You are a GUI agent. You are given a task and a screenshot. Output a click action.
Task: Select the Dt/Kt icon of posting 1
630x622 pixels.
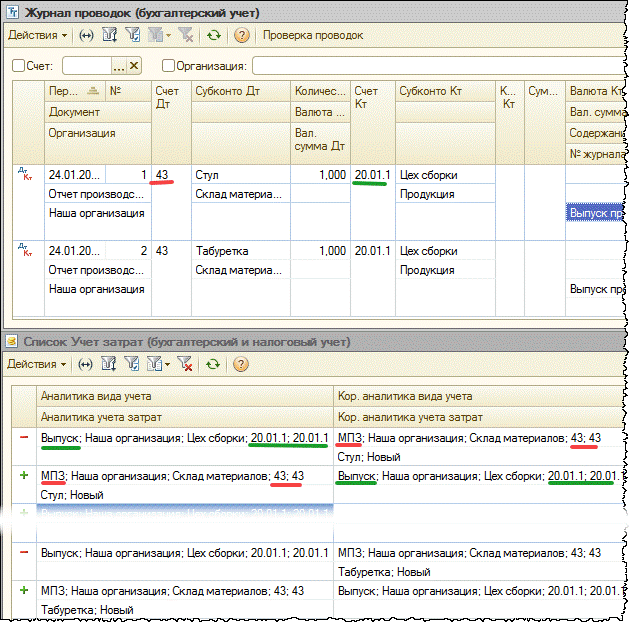click(25, 174)
